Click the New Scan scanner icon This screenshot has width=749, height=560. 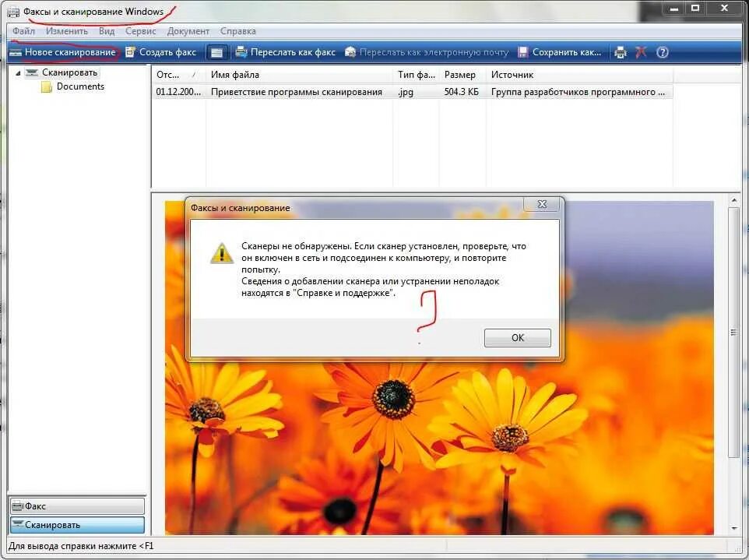tap(16, 52)
